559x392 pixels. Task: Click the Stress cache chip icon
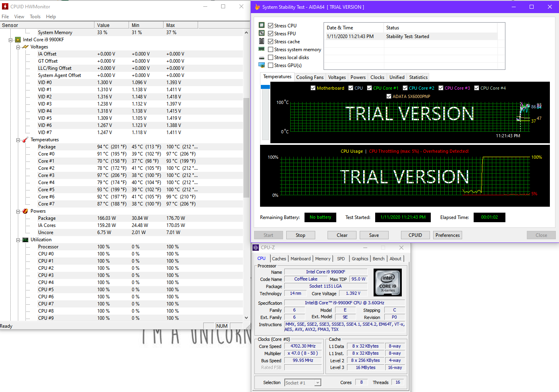click(x=262, y=41)
